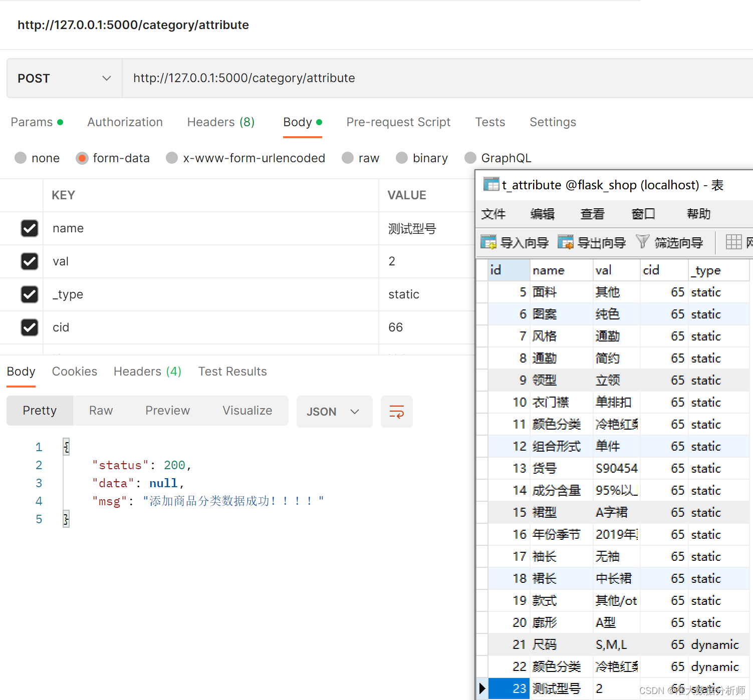Open the JSON format dropdown
Viewport: 753px width, 700px height.
click(x=334, y=412)
